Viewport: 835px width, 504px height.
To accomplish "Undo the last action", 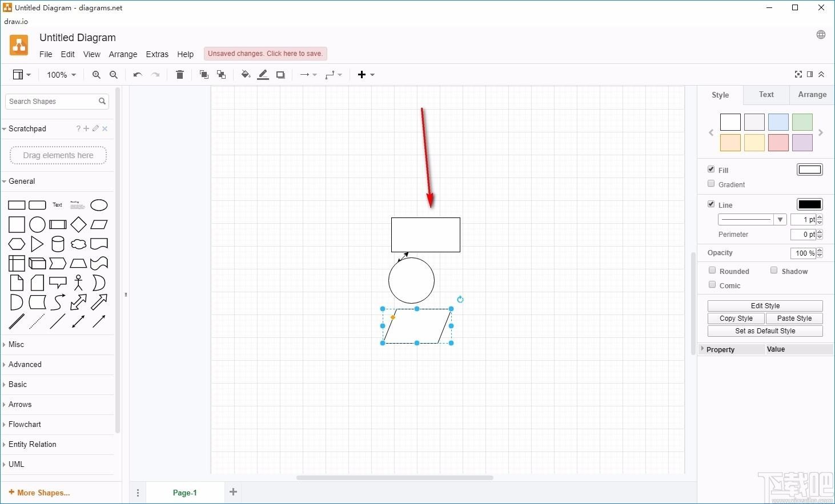I will click(x=138, y=75).
